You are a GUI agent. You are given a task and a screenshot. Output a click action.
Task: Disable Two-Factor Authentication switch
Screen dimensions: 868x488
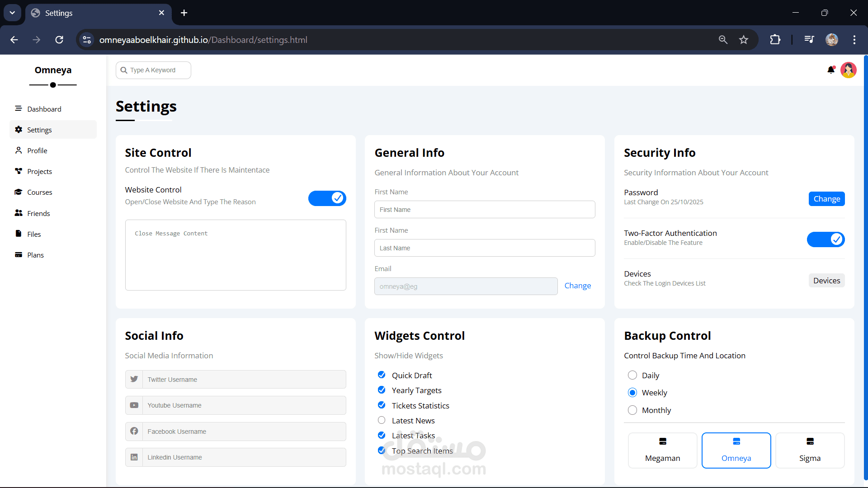826,239
